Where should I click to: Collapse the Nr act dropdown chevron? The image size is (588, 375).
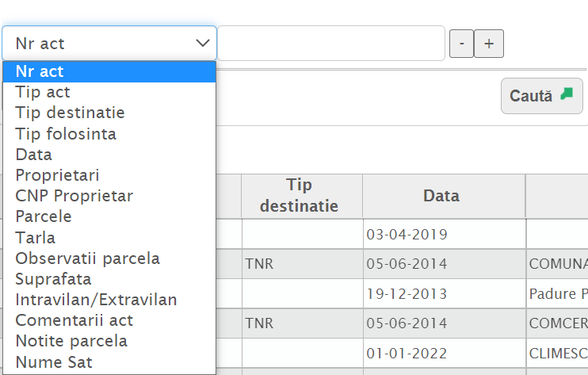click(x=202, y=44)
